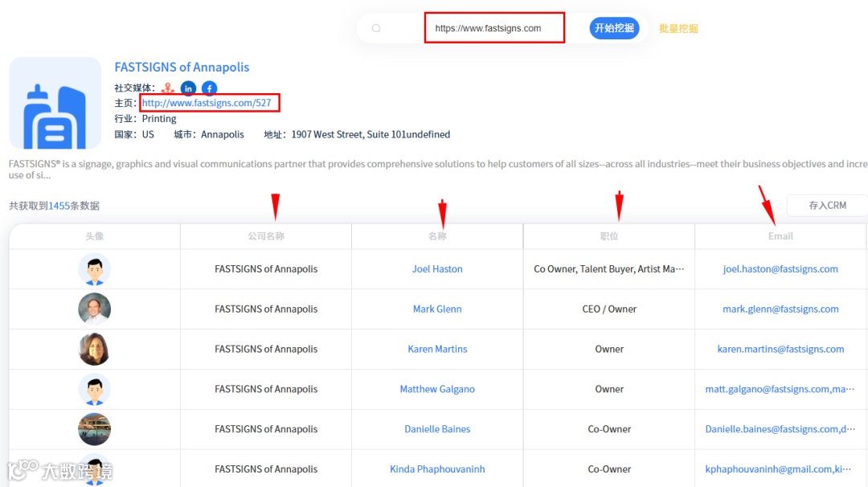Screen dimensions: 868x487
Task: Click the fastsigns.com URL search field
Action: 494,28
